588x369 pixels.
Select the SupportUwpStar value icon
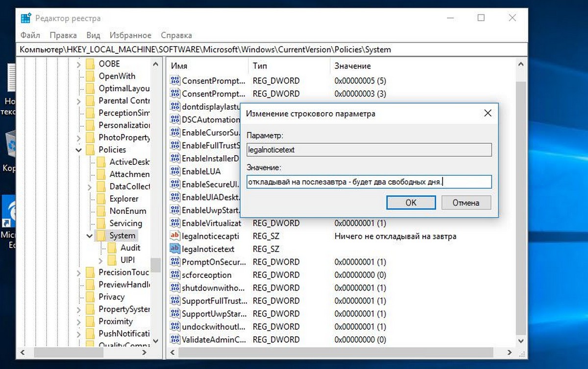pos(175,314)
